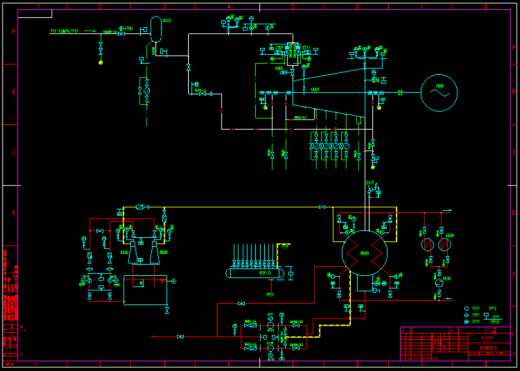Click the valve on the yellow line near the condenser

point(322,207)
